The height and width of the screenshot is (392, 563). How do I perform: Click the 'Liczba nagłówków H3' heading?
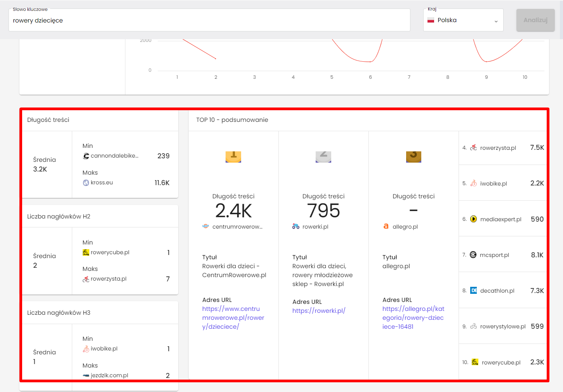pyautogui.click(x=59, y=313)
